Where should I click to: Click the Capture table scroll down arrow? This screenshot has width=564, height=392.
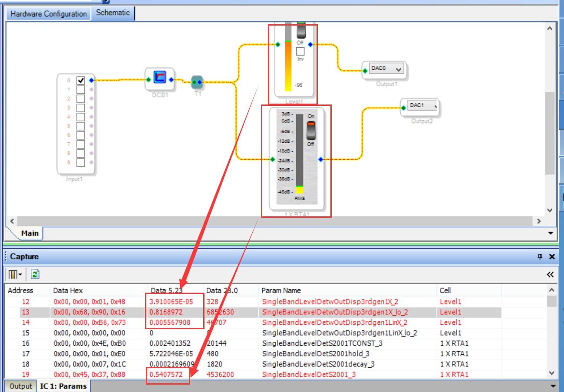coord(551,373)
